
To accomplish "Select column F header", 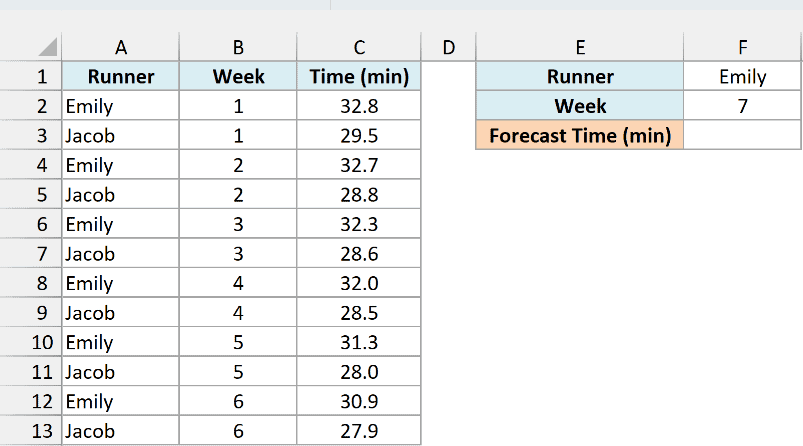I will pyautogui.click(x=743, y=47).
